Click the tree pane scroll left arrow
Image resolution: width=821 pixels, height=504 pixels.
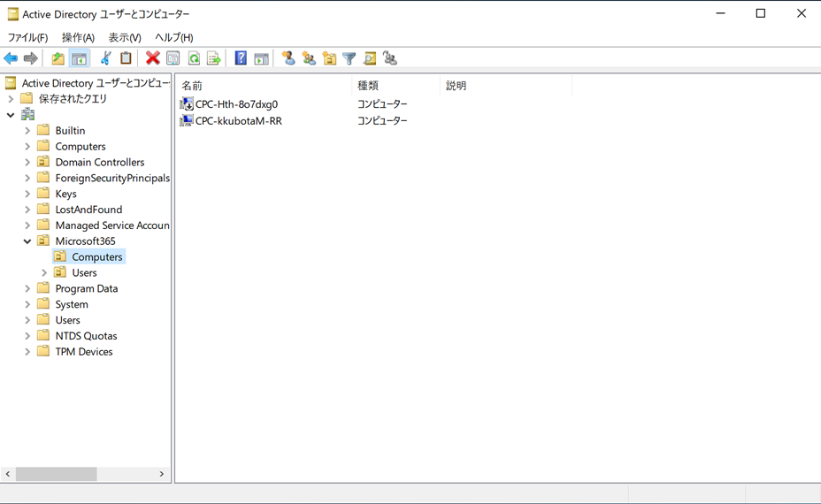click(x=8, y=474)
